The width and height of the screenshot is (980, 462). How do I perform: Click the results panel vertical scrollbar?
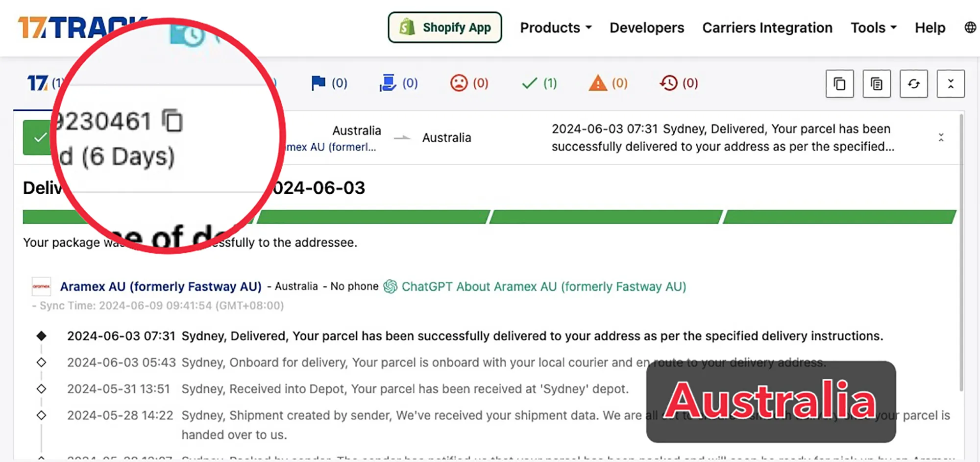click(x=961, y=253)
